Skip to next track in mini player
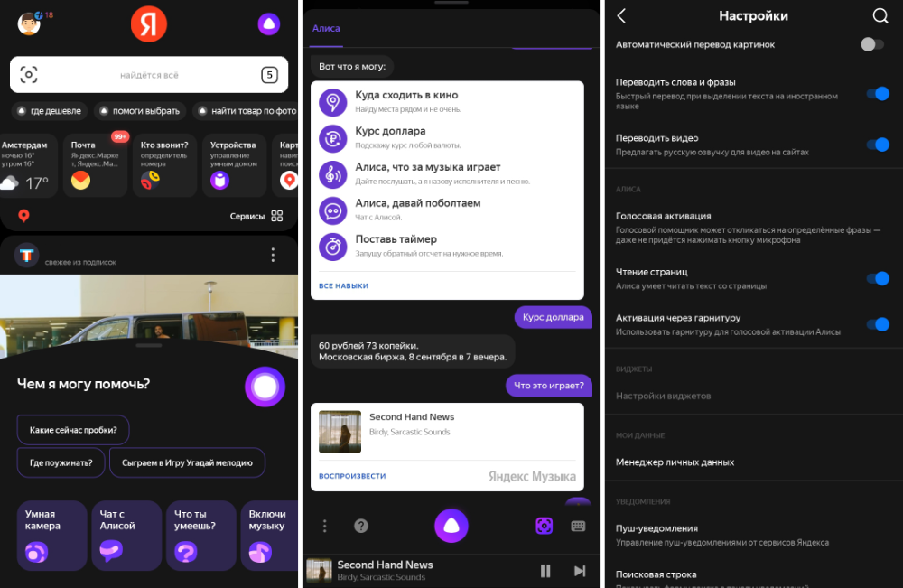This screenshot has width=903, height=588. [x=580, y=571]
